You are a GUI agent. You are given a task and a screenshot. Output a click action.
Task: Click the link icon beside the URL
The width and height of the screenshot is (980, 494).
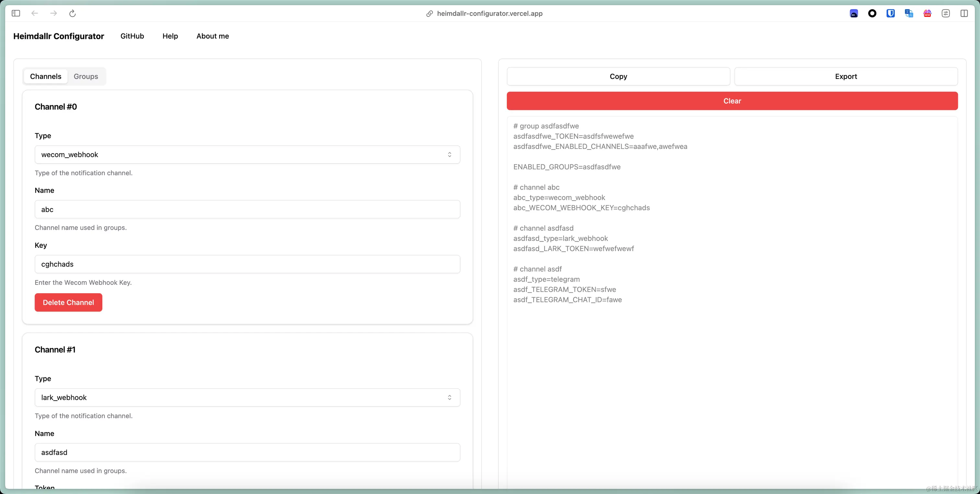tap(429, 14)
